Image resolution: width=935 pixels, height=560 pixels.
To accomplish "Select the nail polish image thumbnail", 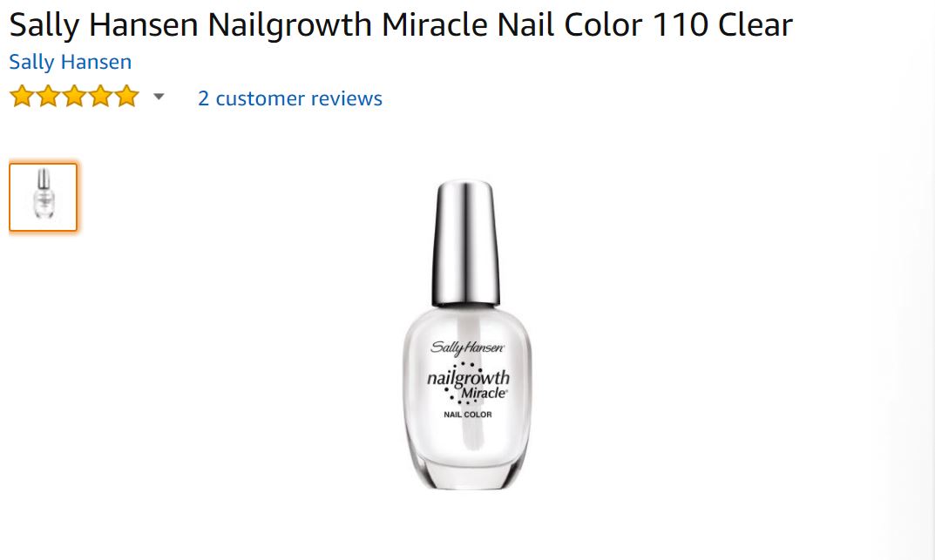I will [43, 197].
